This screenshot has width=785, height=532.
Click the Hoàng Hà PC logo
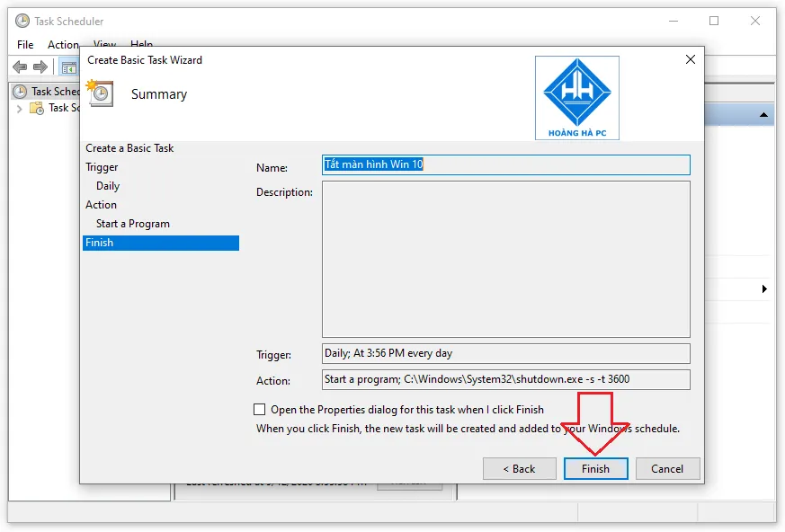tap(576, 97)
